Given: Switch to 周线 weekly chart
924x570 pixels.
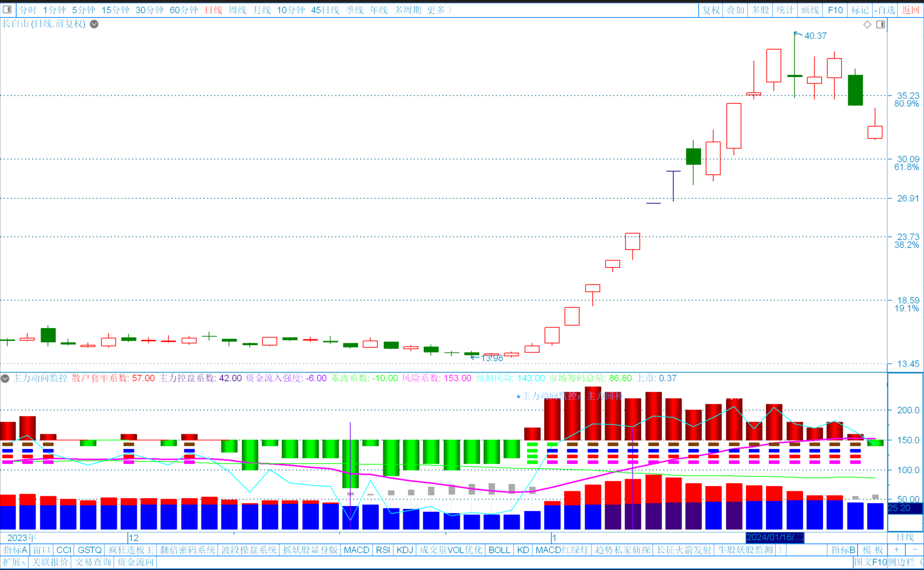Looking at the screenshot, I should click(x=237, y=10).
